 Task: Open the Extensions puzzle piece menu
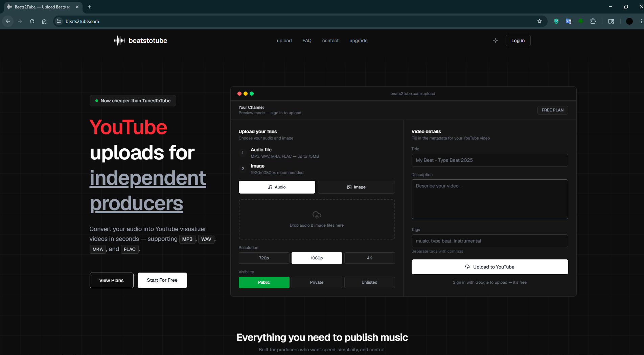pos(593,21)
